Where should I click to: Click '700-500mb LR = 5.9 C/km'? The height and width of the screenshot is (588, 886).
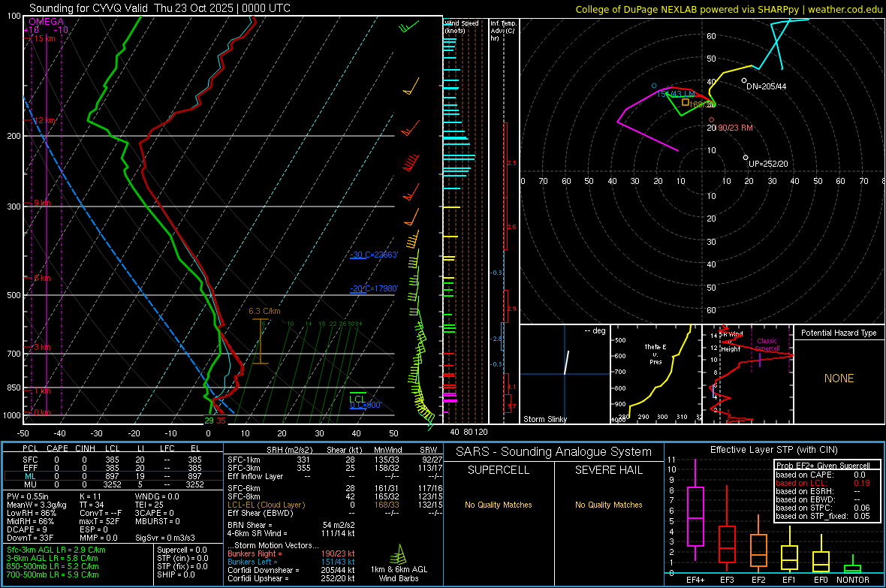53,574
